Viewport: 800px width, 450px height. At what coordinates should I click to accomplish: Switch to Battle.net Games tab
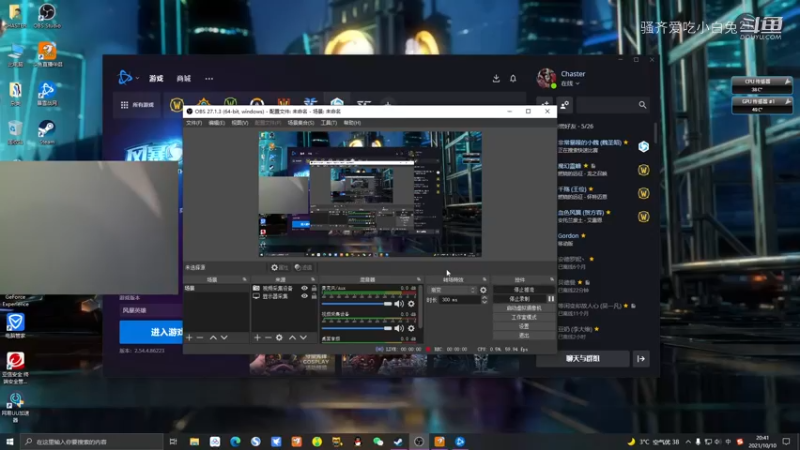click(156, 79)
